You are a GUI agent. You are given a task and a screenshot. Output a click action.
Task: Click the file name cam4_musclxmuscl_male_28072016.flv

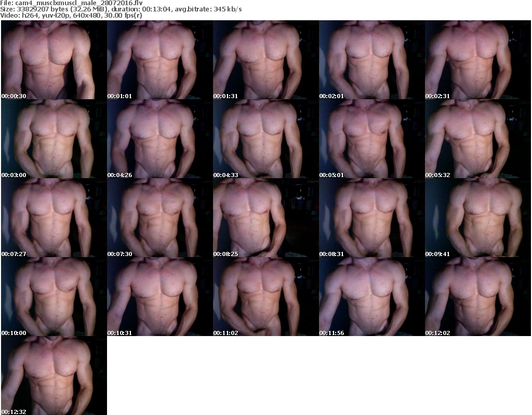coord(79,3)
